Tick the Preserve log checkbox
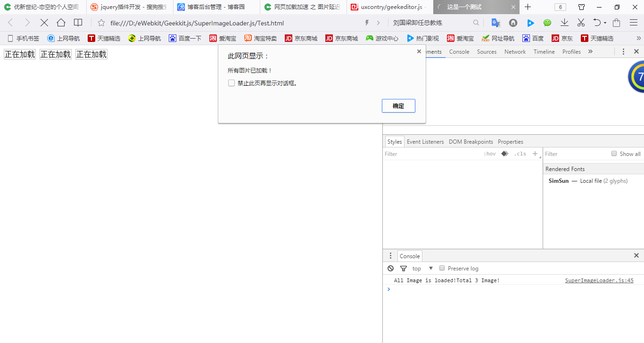The height and width of the screenshot is (343, 644). 442,268
